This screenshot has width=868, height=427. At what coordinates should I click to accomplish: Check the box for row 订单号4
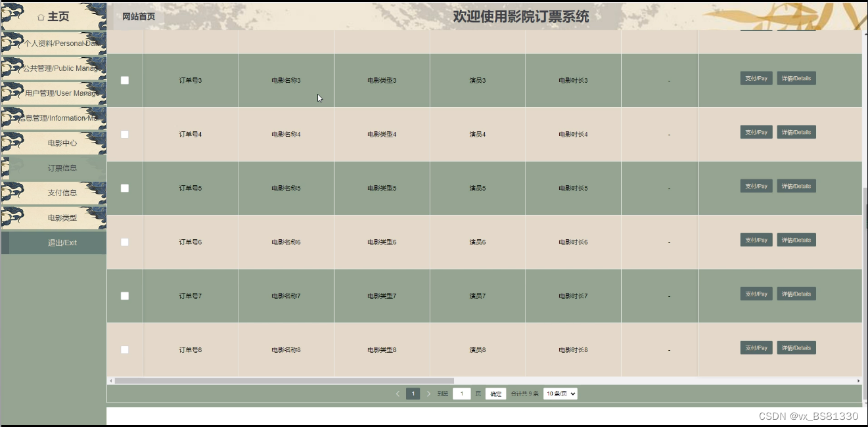[125, 134]
